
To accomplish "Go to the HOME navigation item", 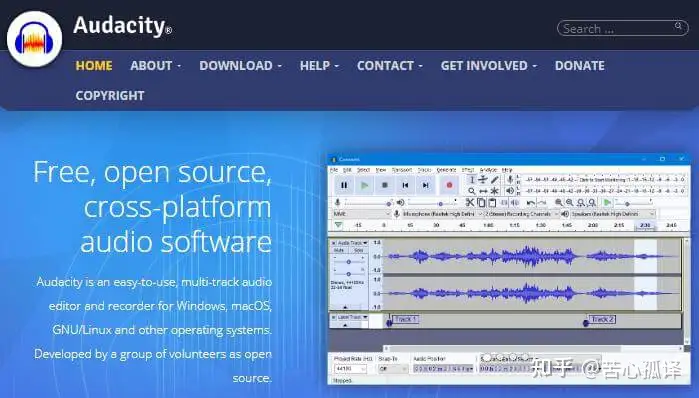I will coord(94,66).
